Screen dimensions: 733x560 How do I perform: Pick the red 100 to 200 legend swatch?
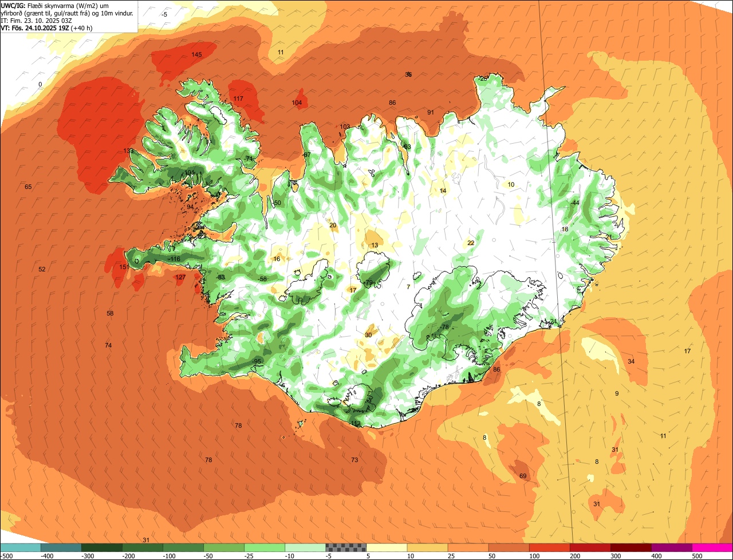pos(550,547)
